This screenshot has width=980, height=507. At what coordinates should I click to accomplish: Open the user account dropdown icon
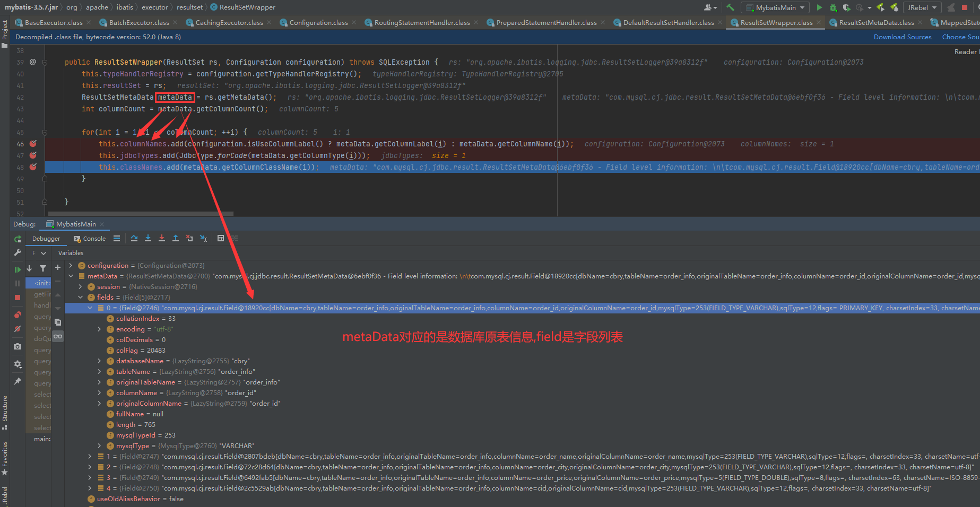pos(710,7)
